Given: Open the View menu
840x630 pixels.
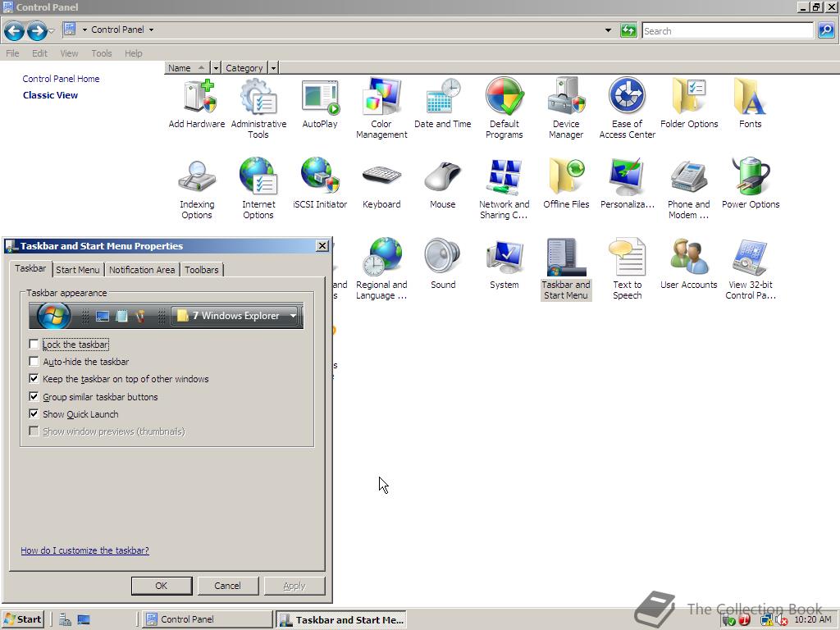Looking at the screenshot, I should (69, 53).
